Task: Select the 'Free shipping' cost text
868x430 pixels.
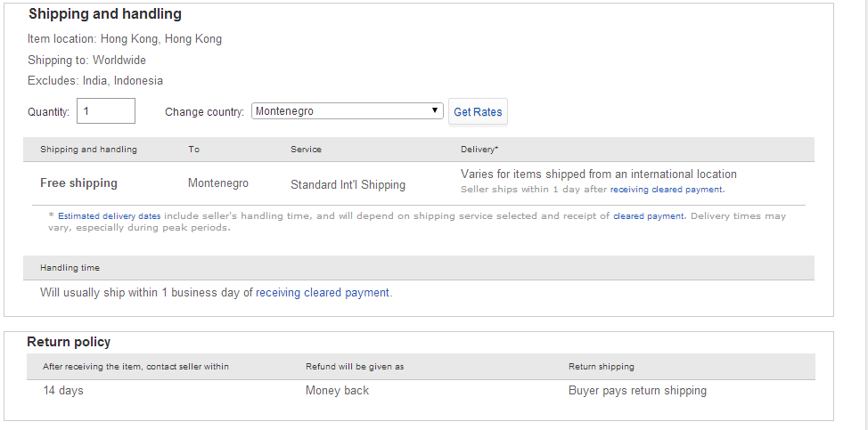Action: pyautogui.click(x=78, y=183)
